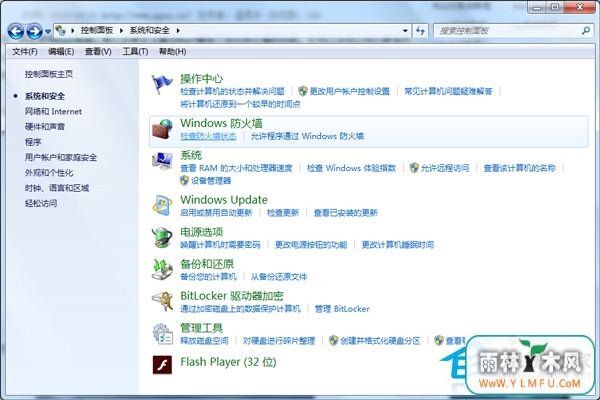This screenshot has height=400, width=600.
Task: Open the Windows Update heading link
Action: click(224, 199)
